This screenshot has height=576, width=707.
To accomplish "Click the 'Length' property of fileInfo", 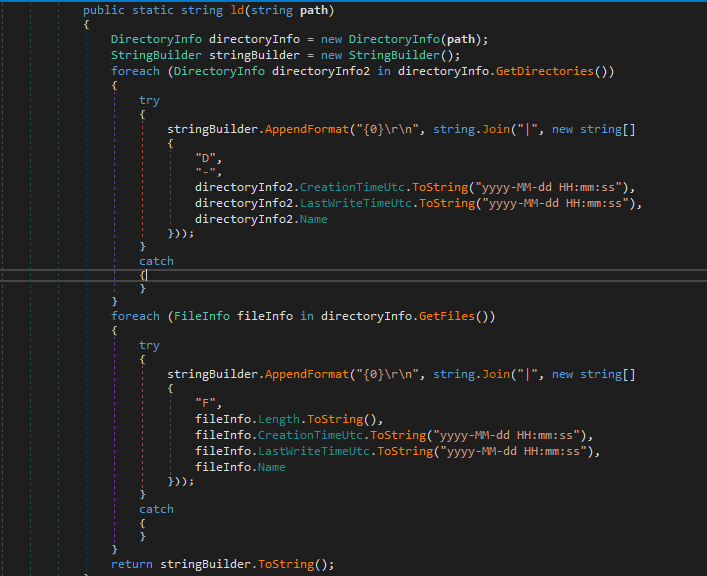I will coord(279,419).
